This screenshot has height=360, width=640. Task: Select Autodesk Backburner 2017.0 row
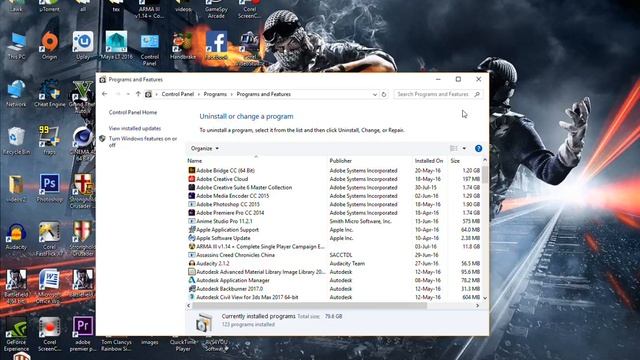(334, 289)
